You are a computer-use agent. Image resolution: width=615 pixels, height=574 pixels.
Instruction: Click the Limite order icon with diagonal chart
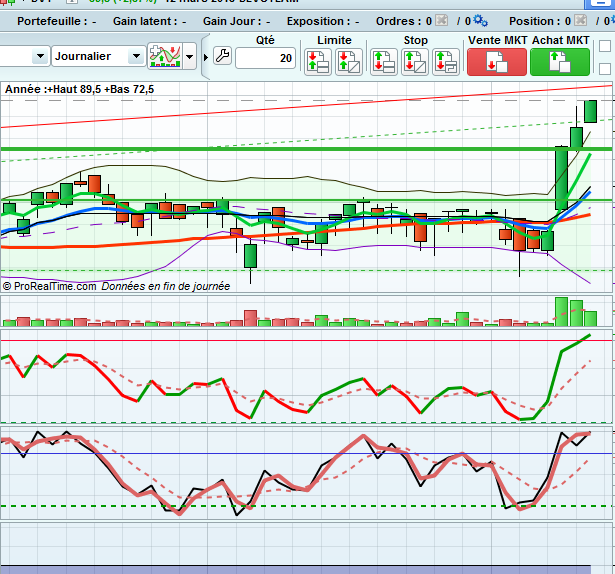[x=349, y=62]
